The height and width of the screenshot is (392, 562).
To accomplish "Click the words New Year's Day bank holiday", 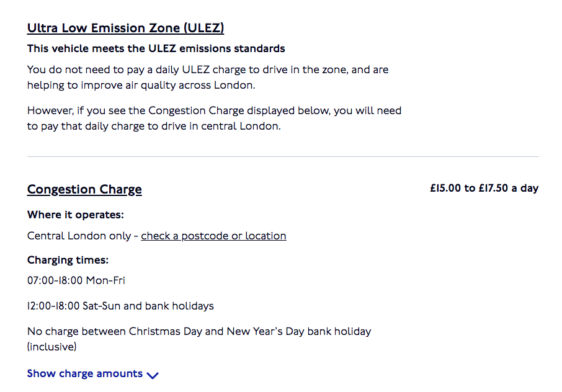I will 299,331.
